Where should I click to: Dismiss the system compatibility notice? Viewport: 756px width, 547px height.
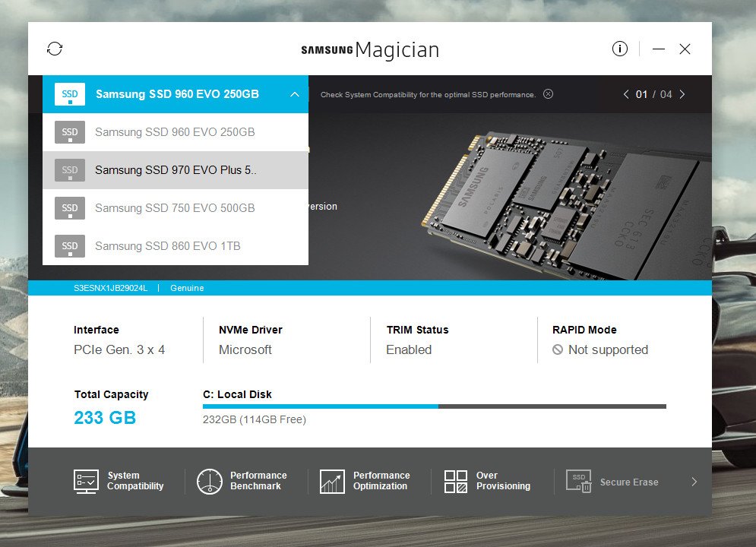[x=548, y=94]
